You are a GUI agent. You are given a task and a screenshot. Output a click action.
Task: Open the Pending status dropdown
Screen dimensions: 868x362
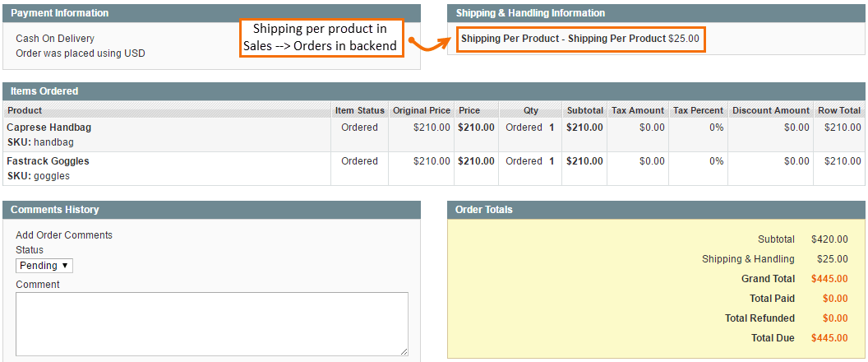[x=44, y=266]
